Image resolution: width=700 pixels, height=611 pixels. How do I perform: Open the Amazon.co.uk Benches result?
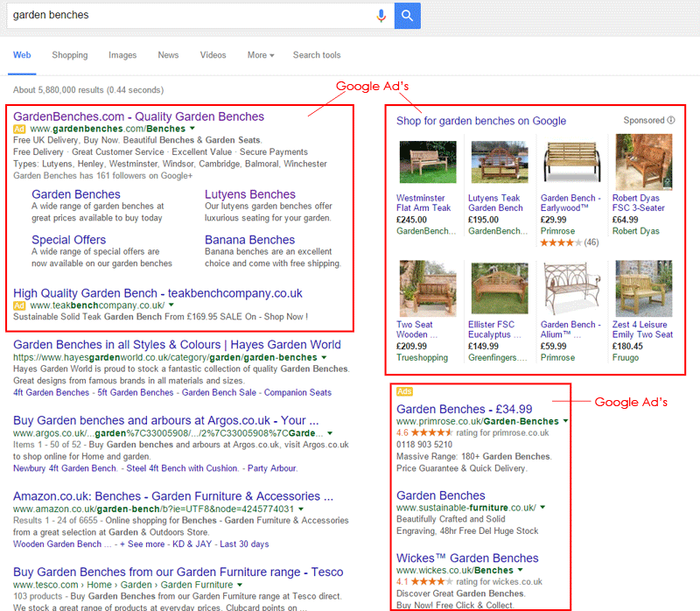(172, 496)
